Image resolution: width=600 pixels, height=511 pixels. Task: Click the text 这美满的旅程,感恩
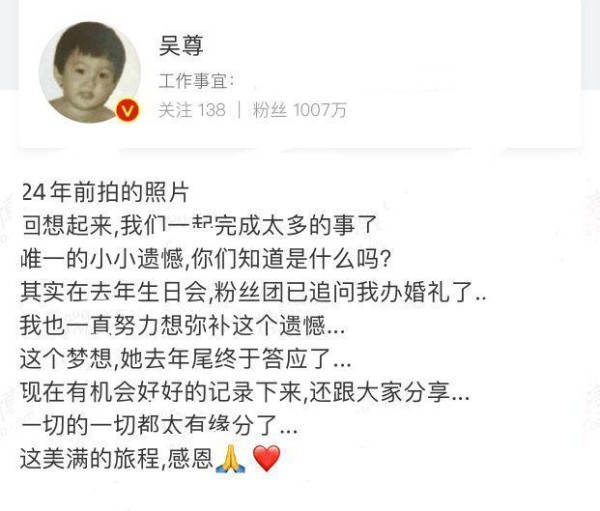pos(116,459)
